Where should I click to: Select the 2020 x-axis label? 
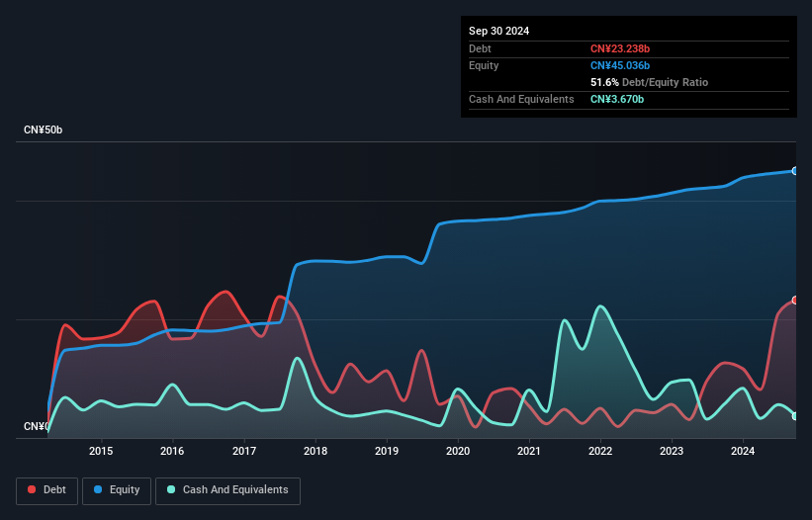coord(458,451)
